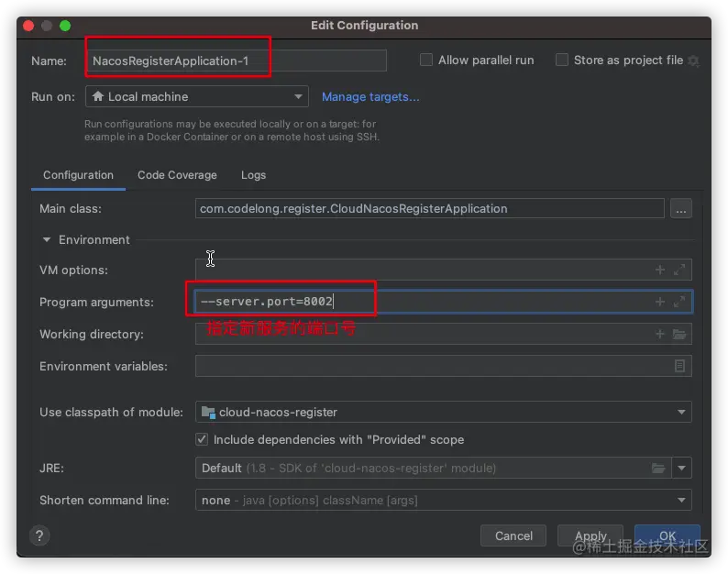Click the Main class field
Image resolution: width=728 pixels, height=574 pixels.
[429, 208]
